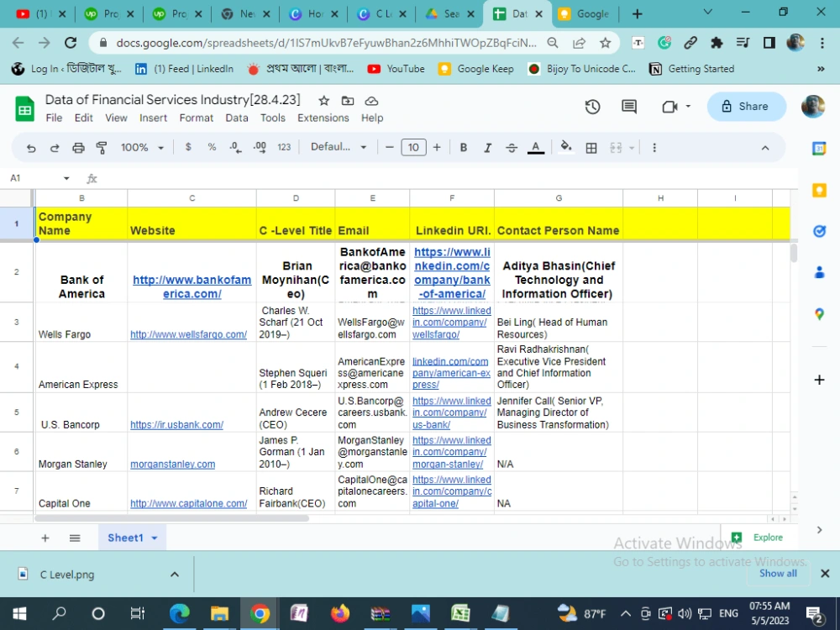This screenshot has height=630, width=840.
Task: Add a new sheet with plus
Action: click(x=45, y=538)
